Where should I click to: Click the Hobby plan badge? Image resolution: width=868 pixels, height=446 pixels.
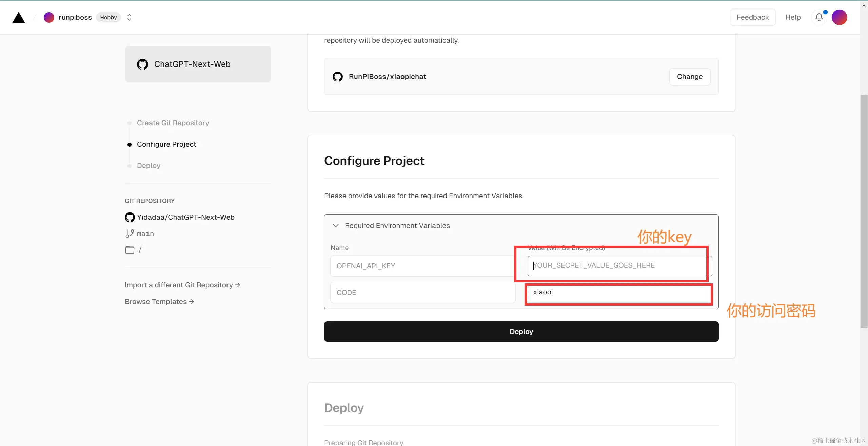click(108, 17)
